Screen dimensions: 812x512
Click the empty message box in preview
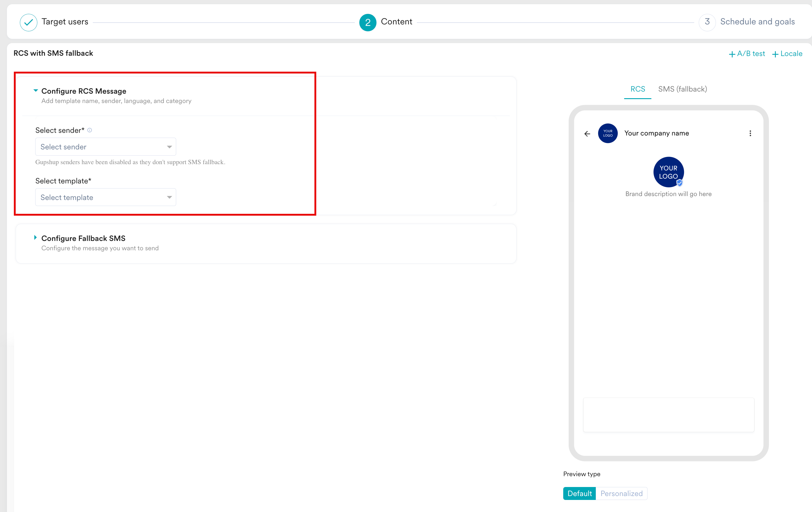point(668,414)
